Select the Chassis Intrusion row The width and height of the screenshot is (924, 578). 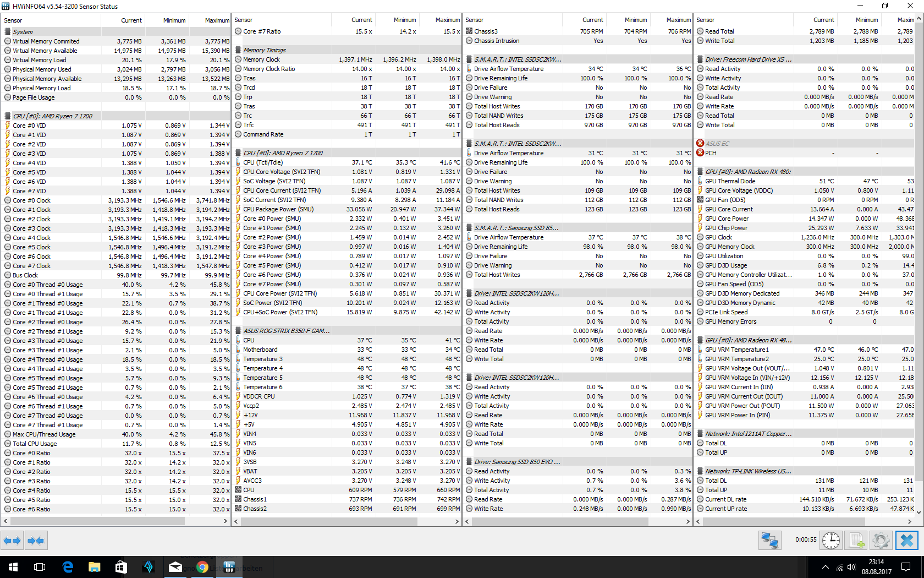(578, 41)
